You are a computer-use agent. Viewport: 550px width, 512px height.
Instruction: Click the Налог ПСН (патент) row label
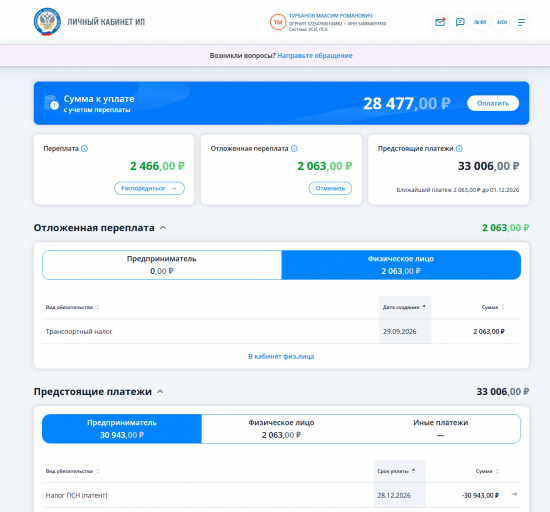(x=76, y=495)
